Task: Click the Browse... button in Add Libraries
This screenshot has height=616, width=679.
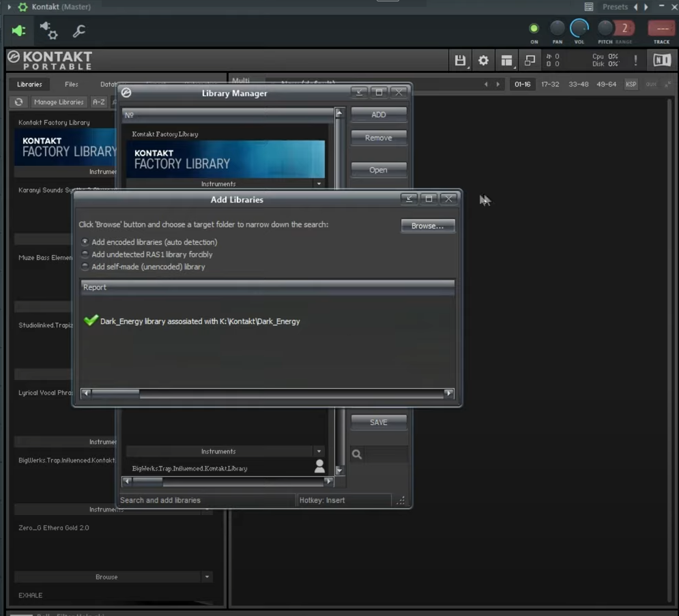Action: [427, 226]
